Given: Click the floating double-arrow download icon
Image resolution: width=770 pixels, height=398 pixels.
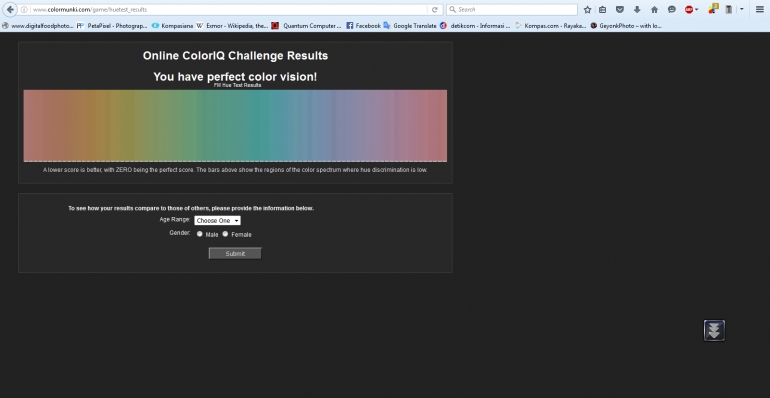Looking at the screenshot, I should [x=714, y=330].
